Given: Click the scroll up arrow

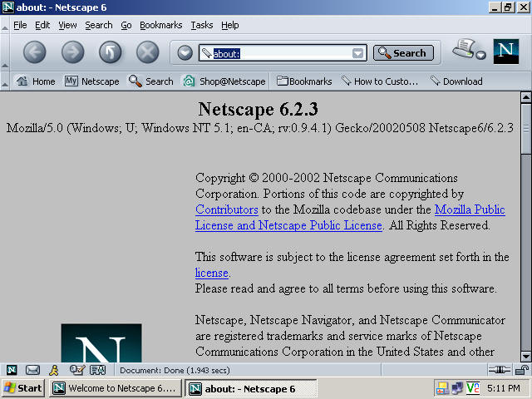Looking at the screenshot, I should point(525,97).
